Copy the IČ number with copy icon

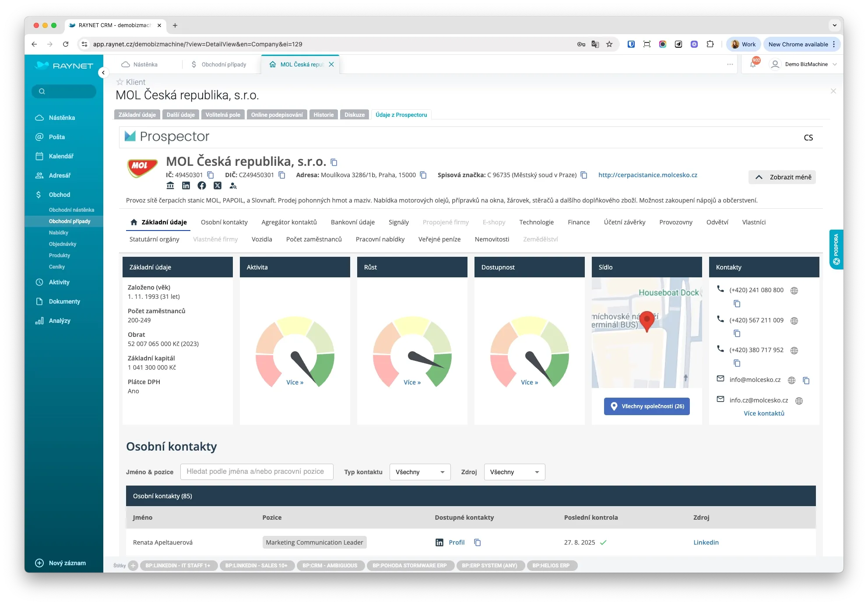coord(211,175)
